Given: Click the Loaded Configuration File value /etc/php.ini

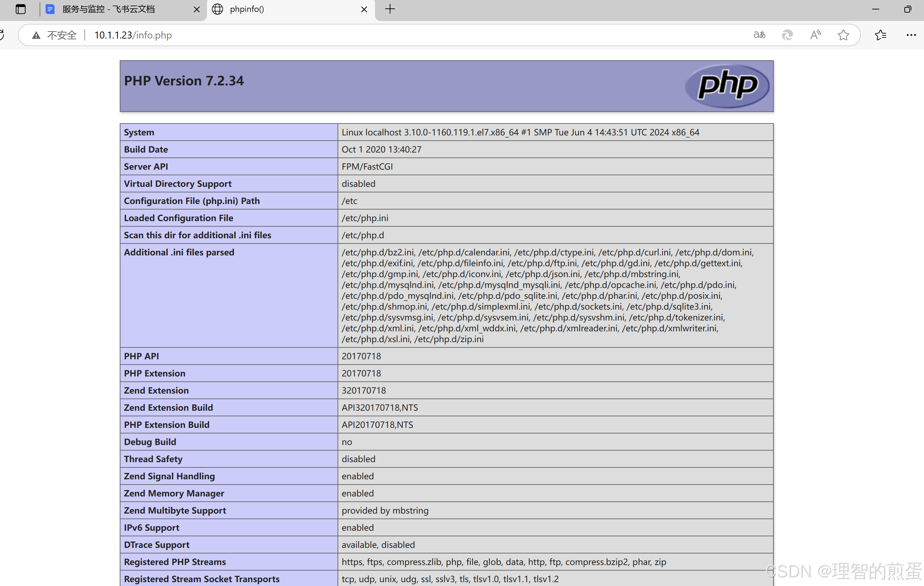Looking at the screenshot, I should tap(365, 218).
